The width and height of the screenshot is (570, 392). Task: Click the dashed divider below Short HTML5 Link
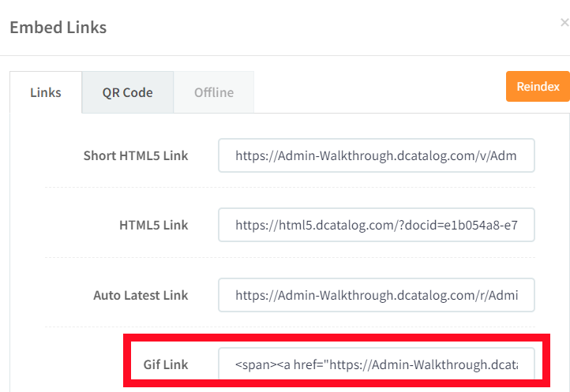290,188
